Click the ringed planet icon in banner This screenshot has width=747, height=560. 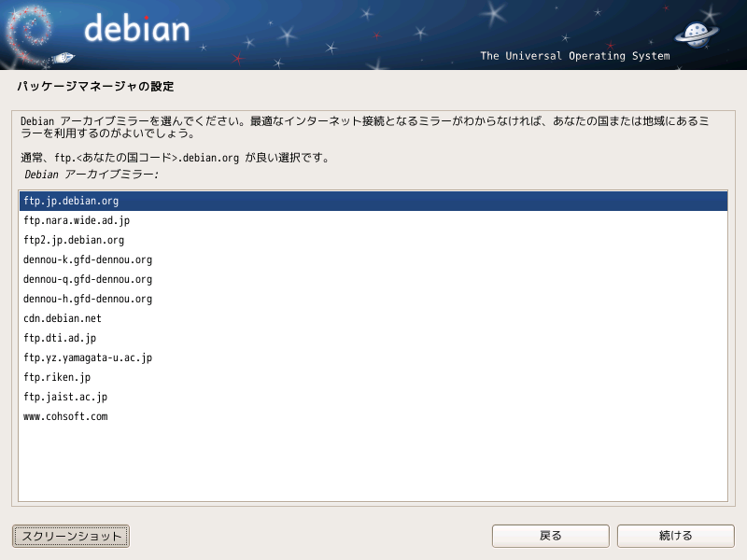click(697, 35)
